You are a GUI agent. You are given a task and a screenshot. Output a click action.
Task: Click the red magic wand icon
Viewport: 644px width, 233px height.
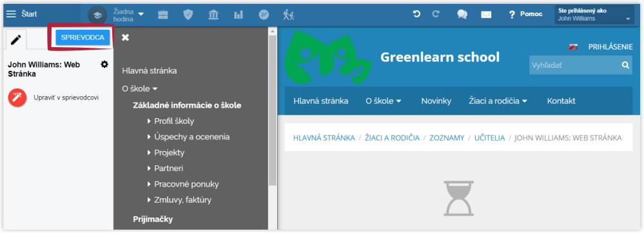point(17,98)
